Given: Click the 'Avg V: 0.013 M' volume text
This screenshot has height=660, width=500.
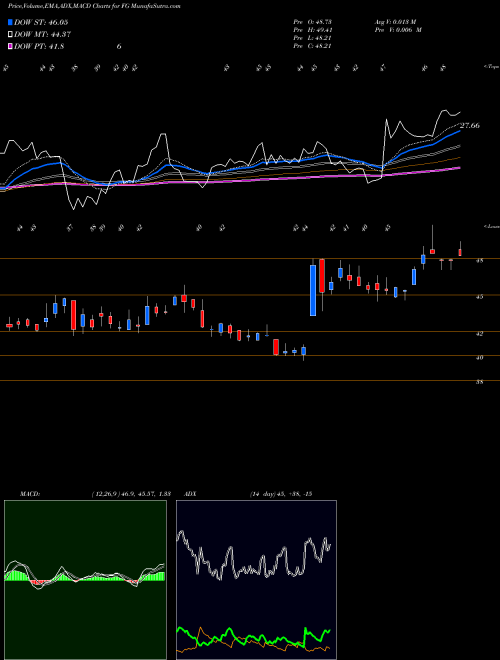Looking at the screenshot, I should pos(395,22).
